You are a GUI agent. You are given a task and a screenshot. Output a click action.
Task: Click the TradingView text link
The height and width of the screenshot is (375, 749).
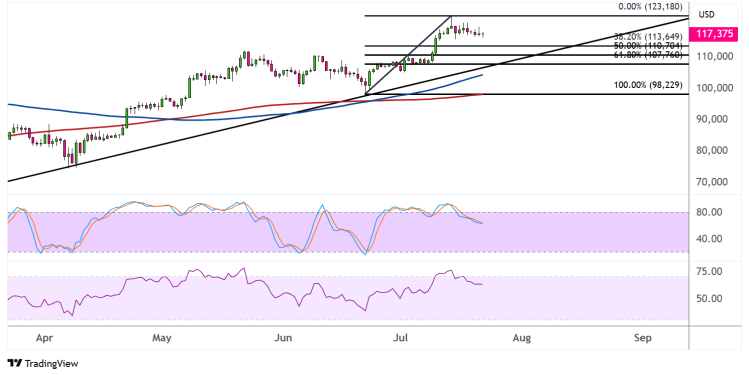51,364
